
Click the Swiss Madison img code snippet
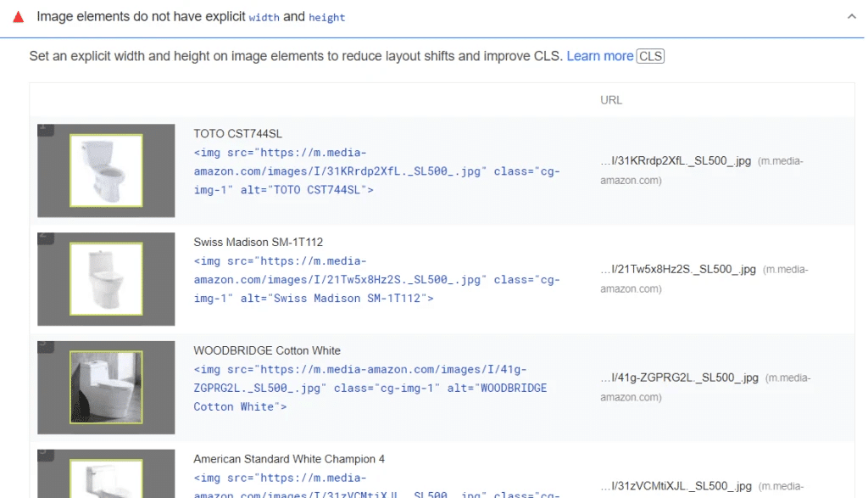(x=376, y=280)
